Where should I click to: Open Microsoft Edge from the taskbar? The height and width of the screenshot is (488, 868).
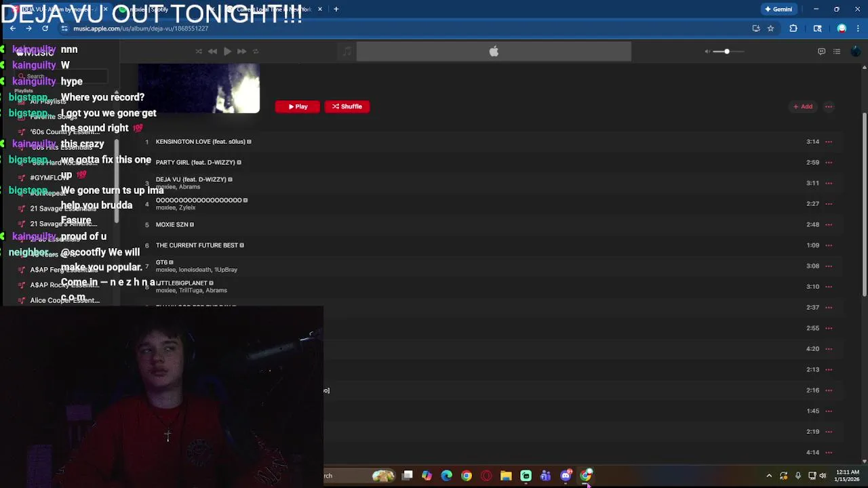click(446, 476)
